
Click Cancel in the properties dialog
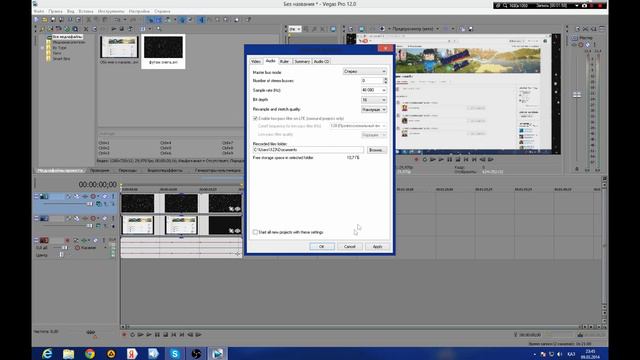point(350,247)
